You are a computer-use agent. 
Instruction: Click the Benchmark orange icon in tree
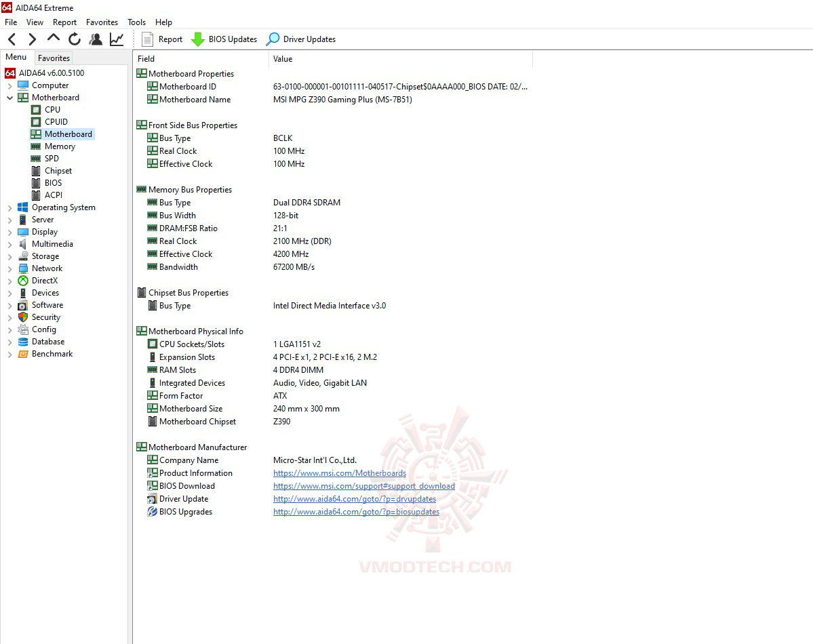point(23,354)
